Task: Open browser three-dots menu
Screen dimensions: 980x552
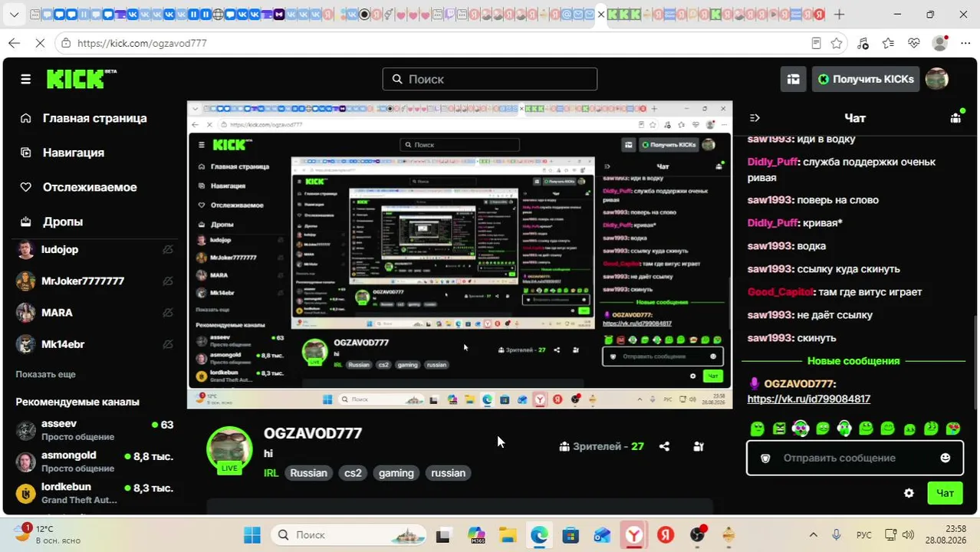Action: point(965,44)
